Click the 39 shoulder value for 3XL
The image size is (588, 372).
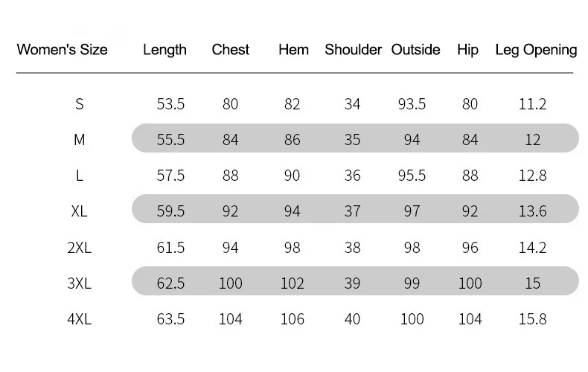pos(352,283)
